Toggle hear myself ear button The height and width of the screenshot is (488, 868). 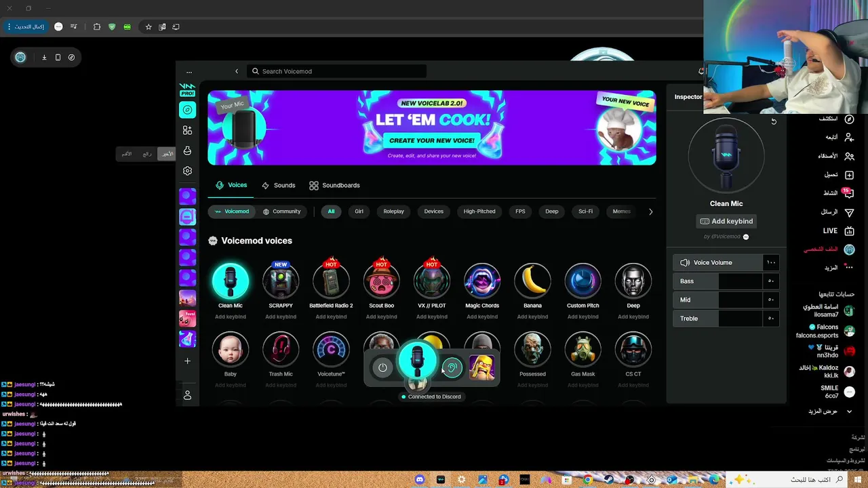[x=452, y=367]
